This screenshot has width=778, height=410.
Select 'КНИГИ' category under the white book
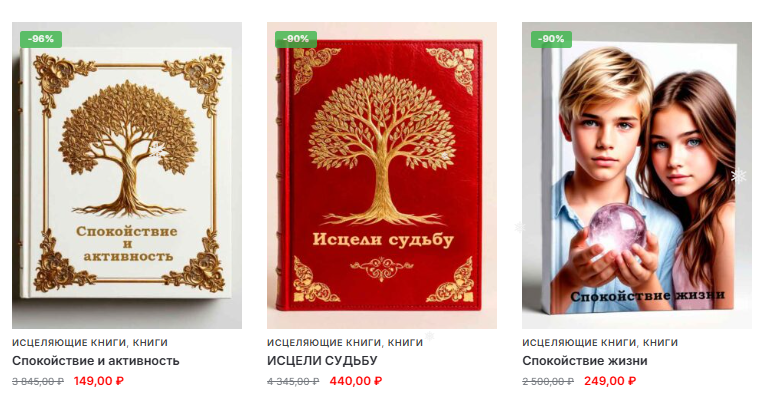point(150,342)
